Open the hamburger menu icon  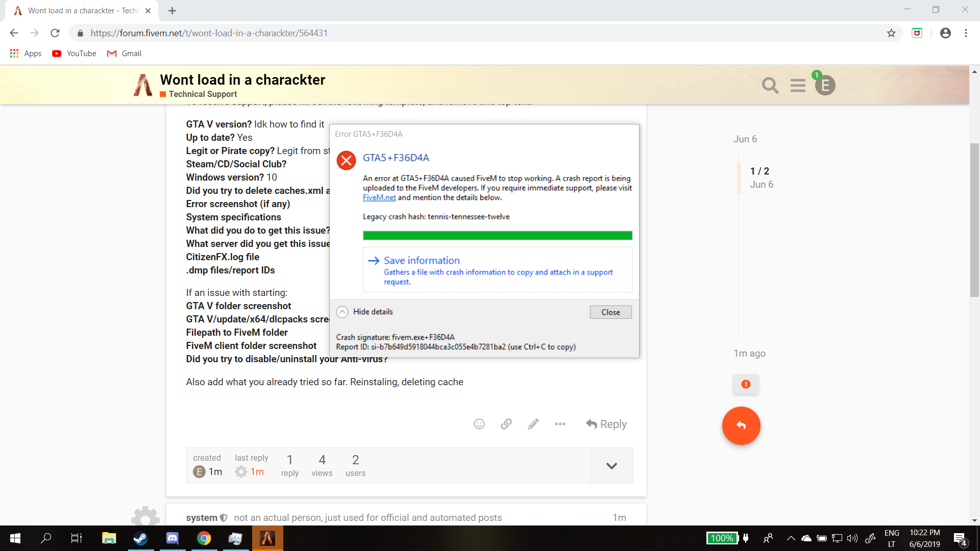pyautogui.click(x=798, y=85)
